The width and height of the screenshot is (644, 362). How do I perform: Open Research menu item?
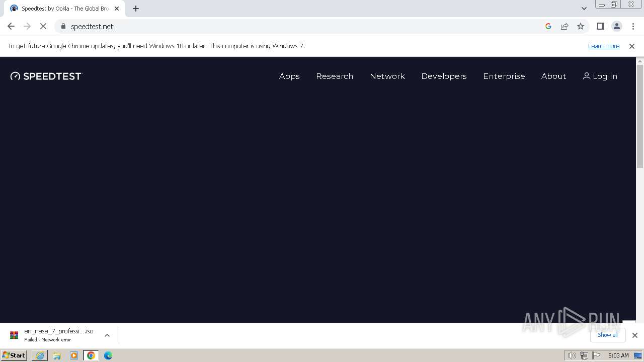click(x=335, y=76)
